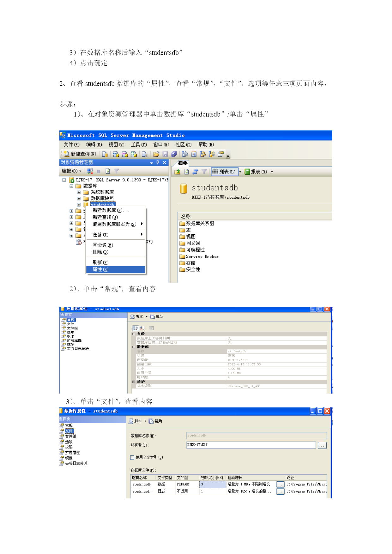This screenshot has width=392, height=554.
Task: Click the 名称 column header in the summary
Action: (x=186, y=216)
